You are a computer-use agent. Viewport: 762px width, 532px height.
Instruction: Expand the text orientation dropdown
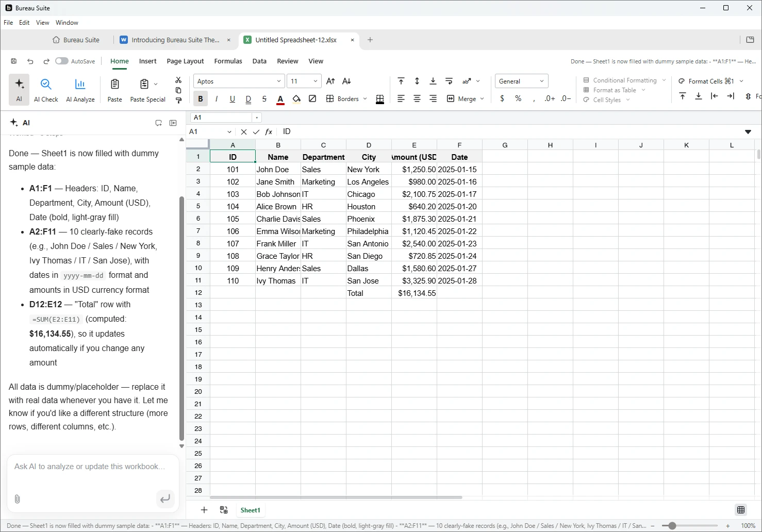pos(478,81)
